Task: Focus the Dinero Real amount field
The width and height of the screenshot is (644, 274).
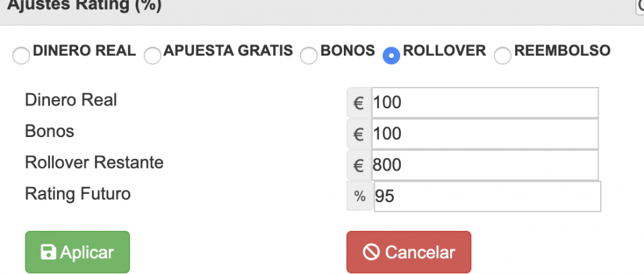Action: coord(485,102)
